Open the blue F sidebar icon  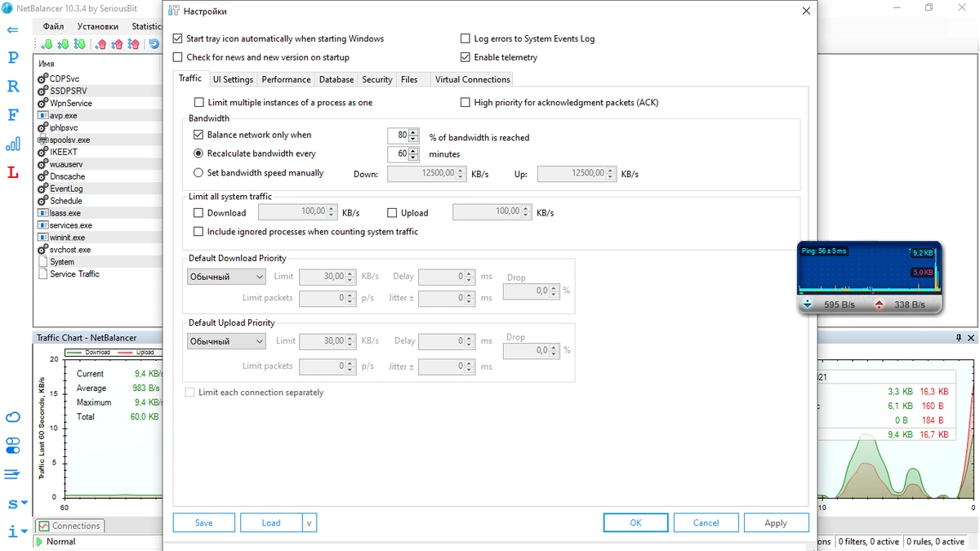pyautogui.click(x=13, y=115)
